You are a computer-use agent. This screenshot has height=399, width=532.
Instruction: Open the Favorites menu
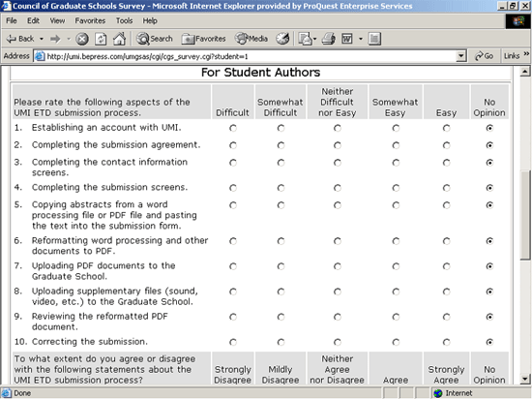tap(90, 21)
